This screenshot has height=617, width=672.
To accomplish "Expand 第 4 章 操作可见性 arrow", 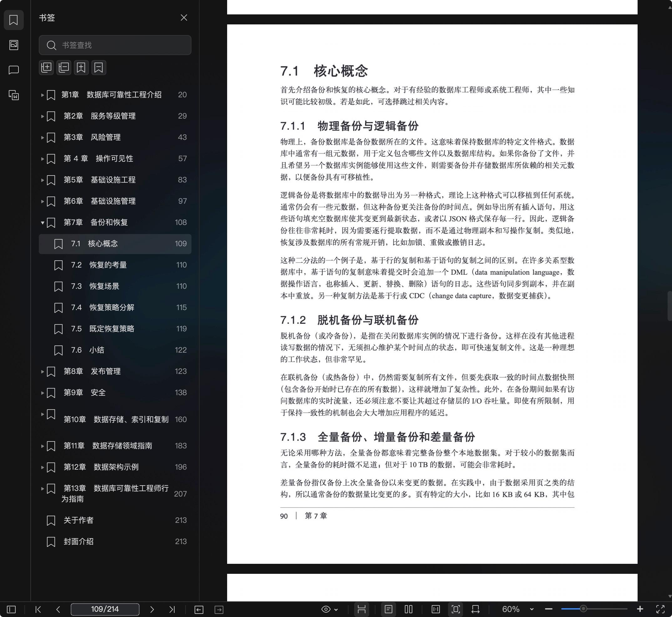I will [x=43, y=159].
